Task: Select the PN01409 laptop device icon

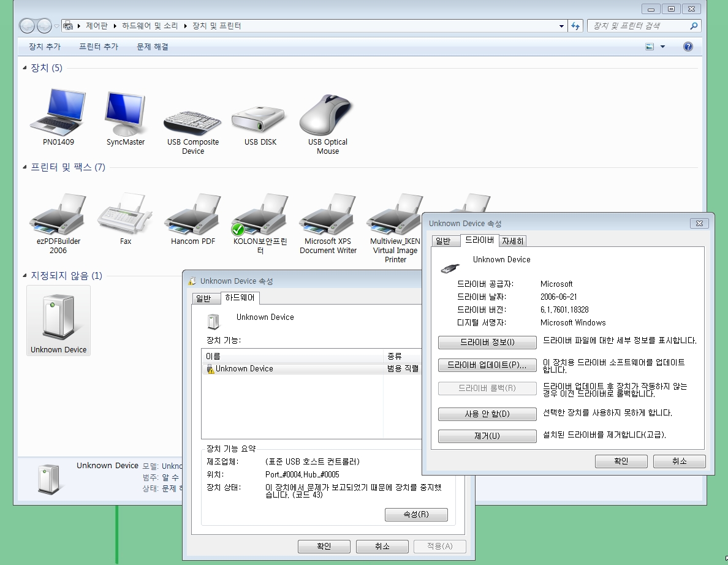Action: tap(58, 112)
